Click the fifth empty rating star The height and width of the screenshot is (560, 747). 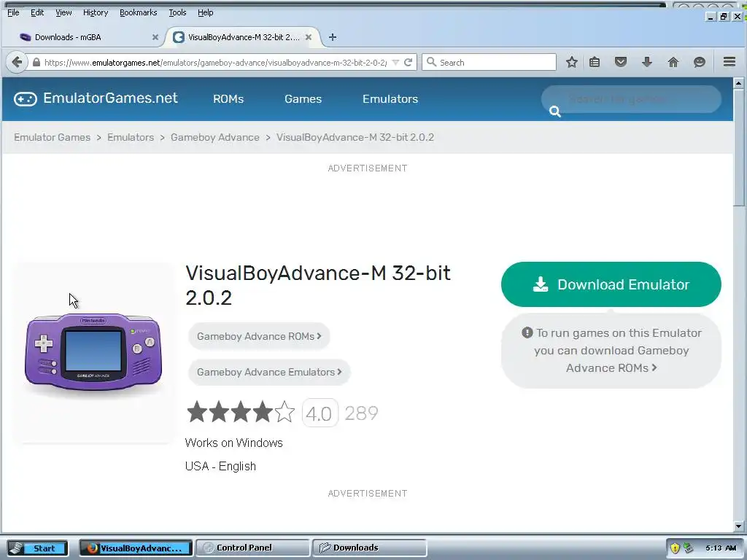pos(285,412)
